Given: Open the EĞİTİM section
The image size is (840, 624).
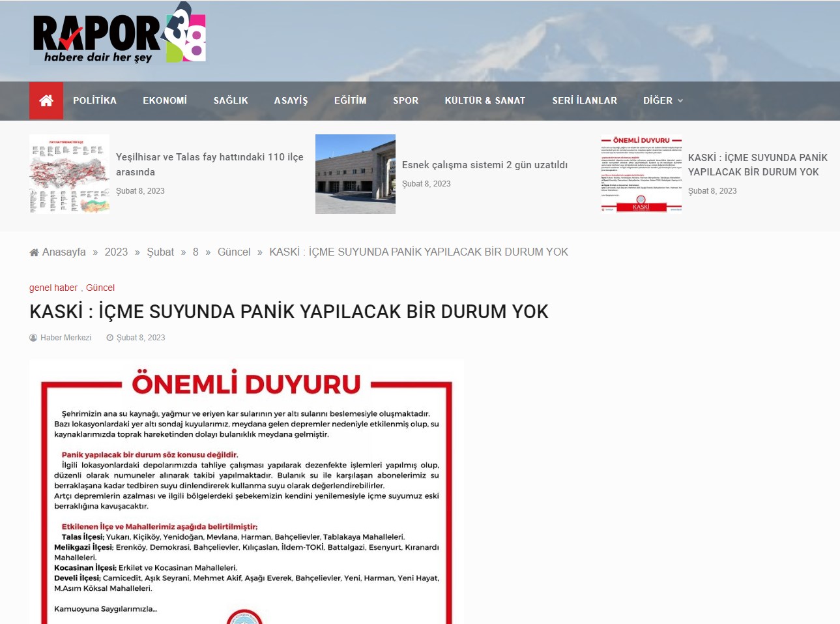Looking at the screenshot, I should 350,100.
